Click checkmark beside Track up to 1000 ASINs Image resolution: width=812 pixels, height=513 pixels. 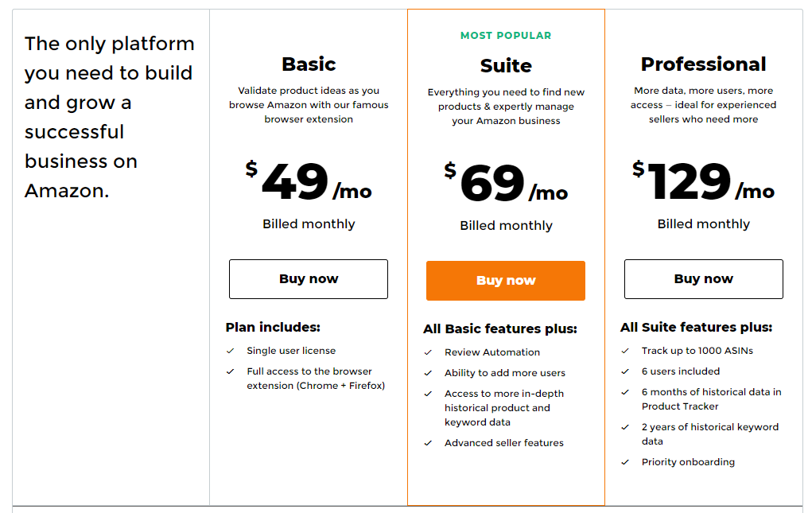[x=625, y=351]
